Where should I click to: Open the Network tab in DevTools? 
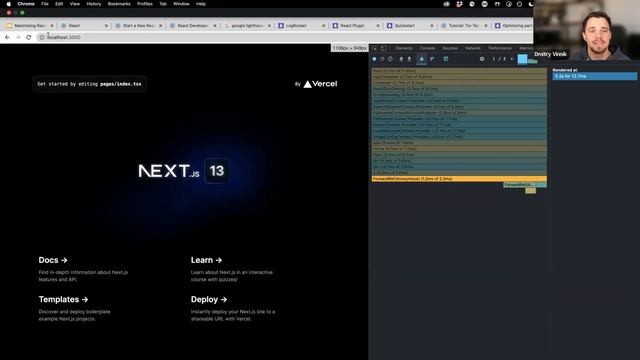pos(473,48)
